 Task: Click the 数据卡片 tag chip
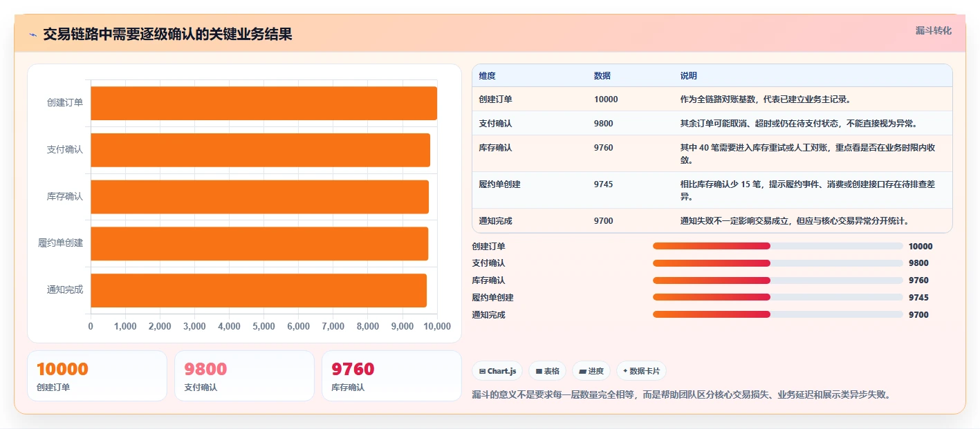pos(641,371)
